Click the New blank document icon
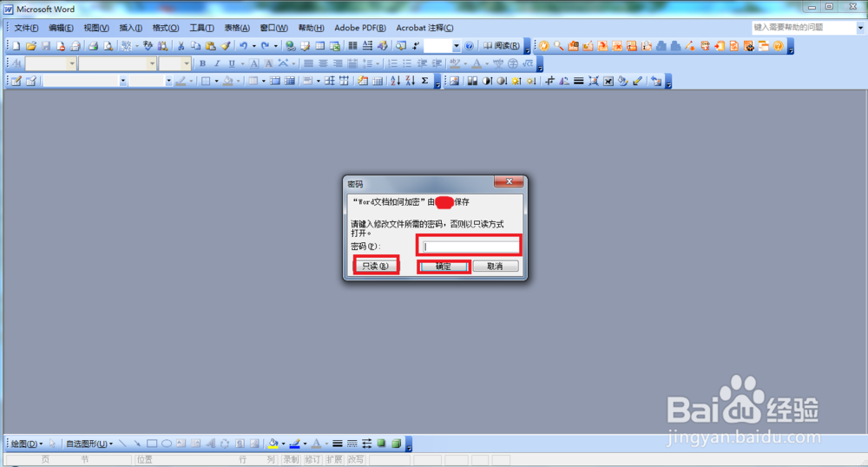 click(x=16, y=46)
